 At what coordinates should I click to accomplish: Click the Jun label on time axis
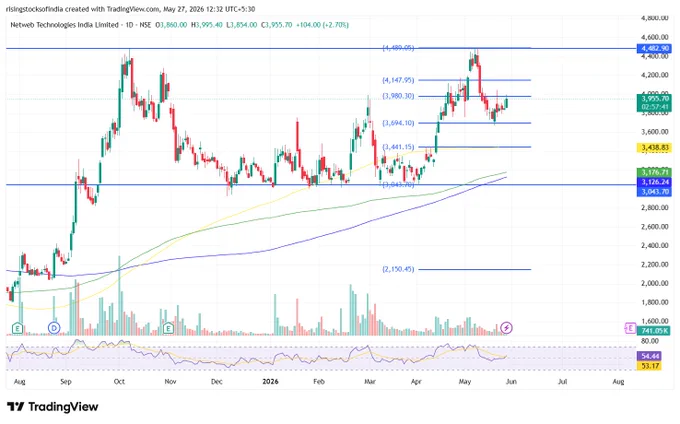[x=511, y=382]
